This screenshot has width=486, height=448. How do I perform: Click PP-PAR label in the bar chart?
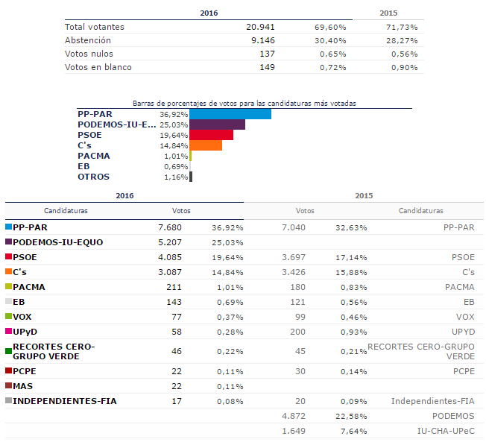coord(95,114)
